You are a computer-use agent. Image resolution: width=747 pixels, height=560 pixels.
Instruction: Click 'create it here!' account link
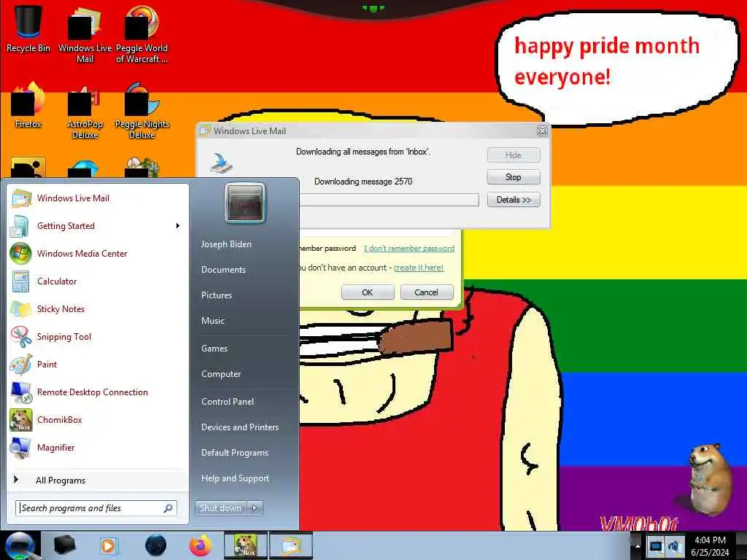pyautogui.click(x=418, y=268)
